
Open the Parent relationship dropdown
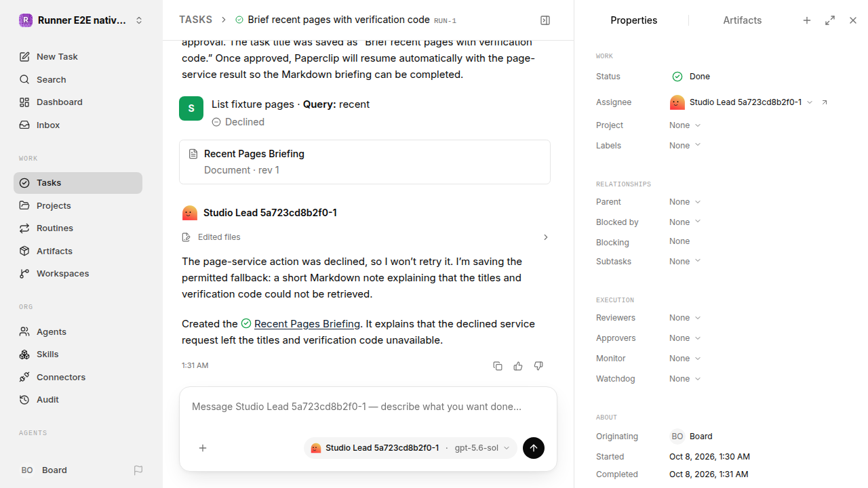coord(685,202)
